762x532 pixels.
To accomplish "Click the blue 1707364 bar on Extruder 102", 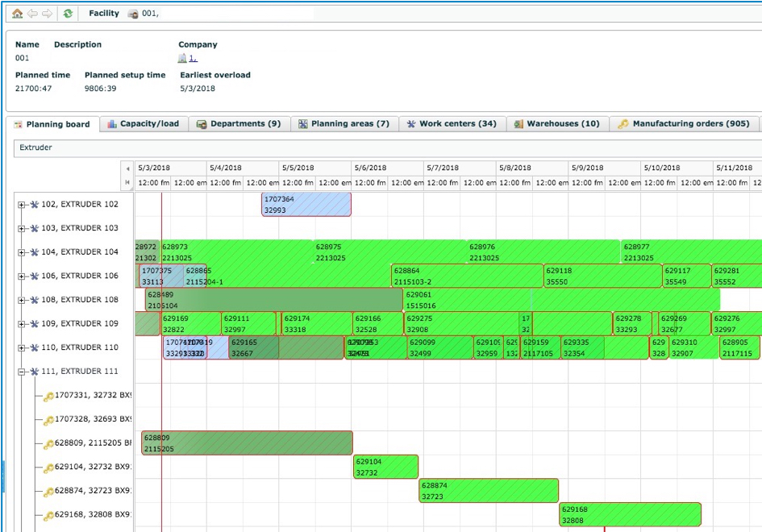I will 306,205.
